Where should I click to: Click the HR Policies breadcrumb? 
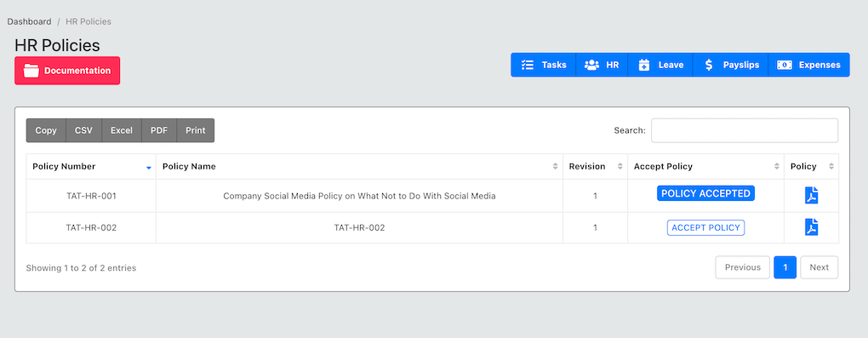[89, 21]
